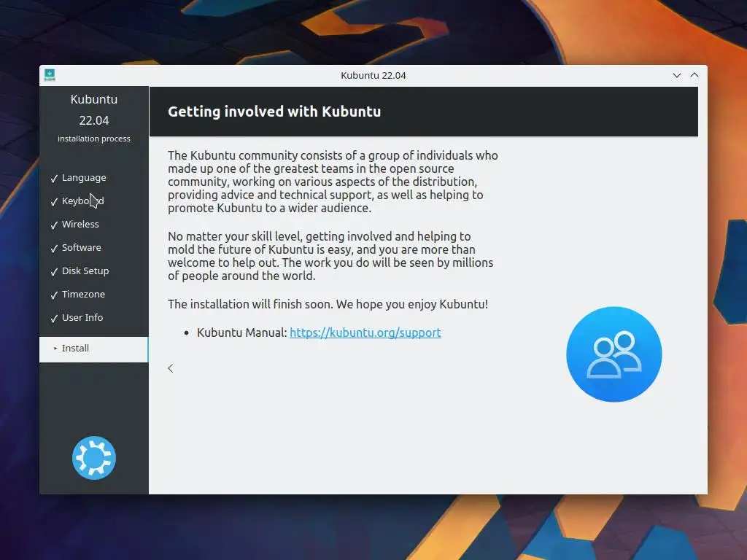Click the checkmark next to Timezone
This screenshot has height=560, width=747.
tap(54, 295)
